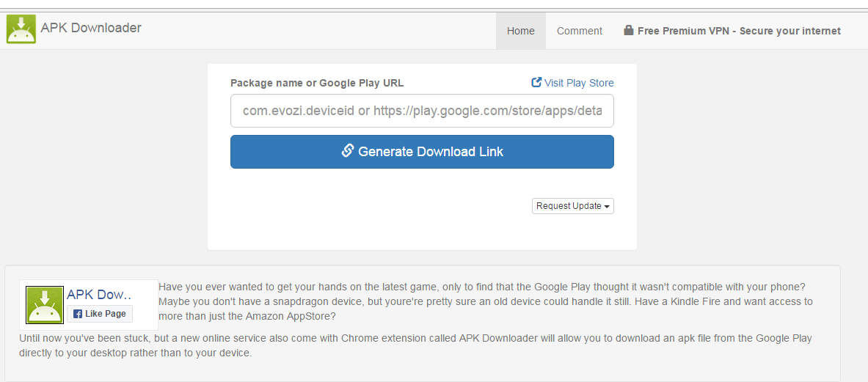Click the external-link icon before Visit Play Store
The image size is (868, 382).
[x=536, y=83]
